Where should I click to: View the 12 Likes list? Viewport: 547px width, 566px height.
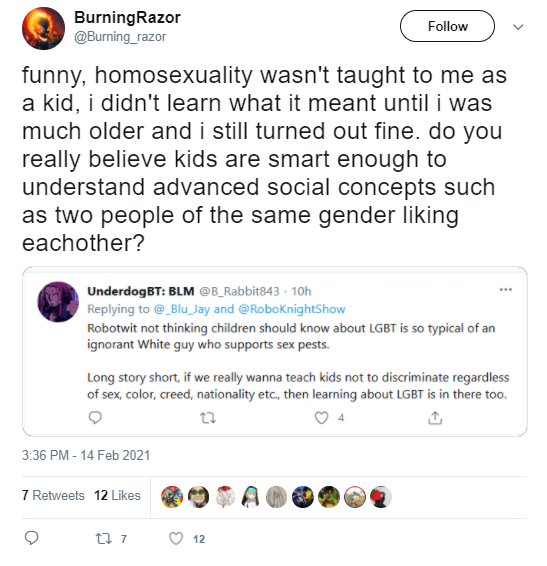117,495
